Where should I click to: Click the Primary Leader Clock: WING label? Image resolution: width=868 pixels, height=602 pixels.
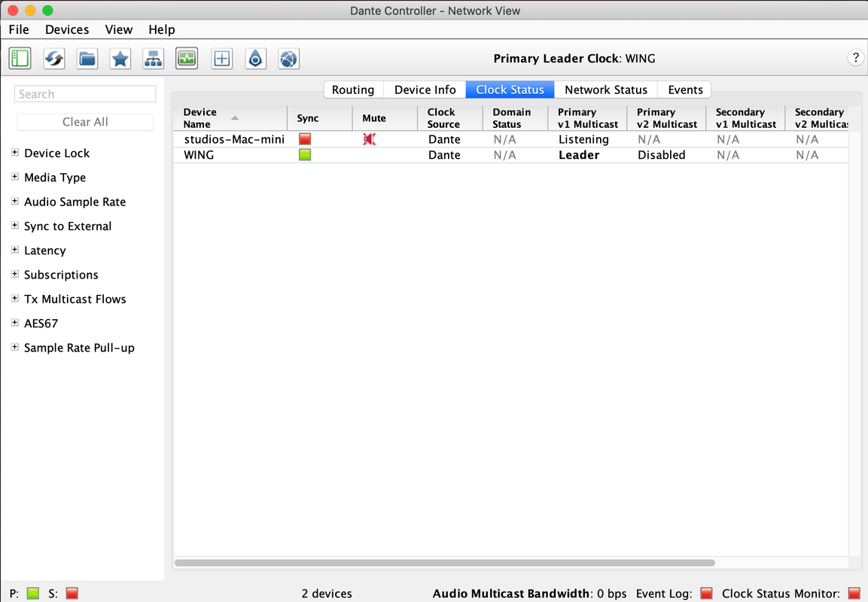point(574,59)
